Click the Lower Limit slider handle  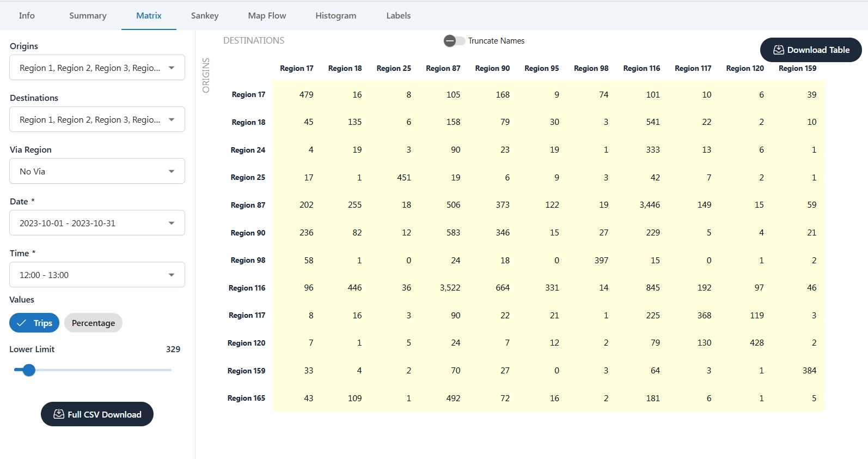tap(29, 370)
